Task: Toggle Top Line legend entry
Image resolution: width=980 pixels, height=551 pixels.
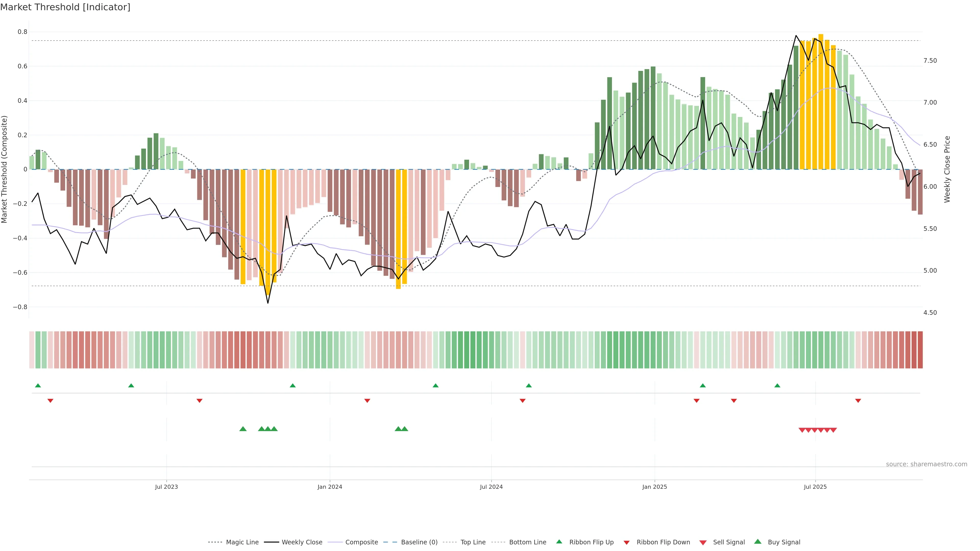Action: (473, 542)
